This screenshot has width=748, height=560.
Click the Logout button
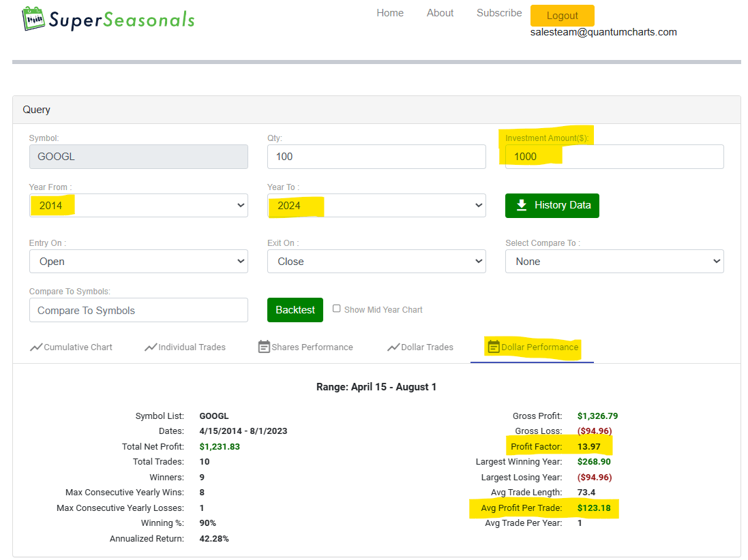point(563,15)
